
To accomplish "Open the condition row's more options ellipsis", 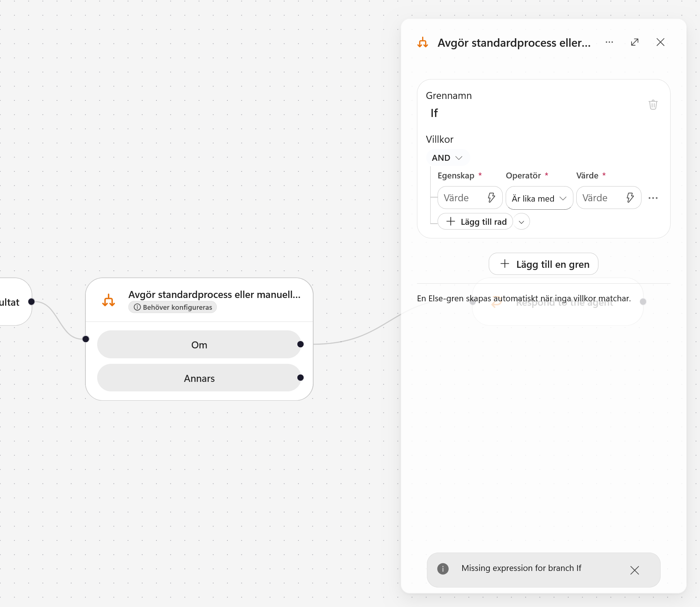I will [653, 198].
